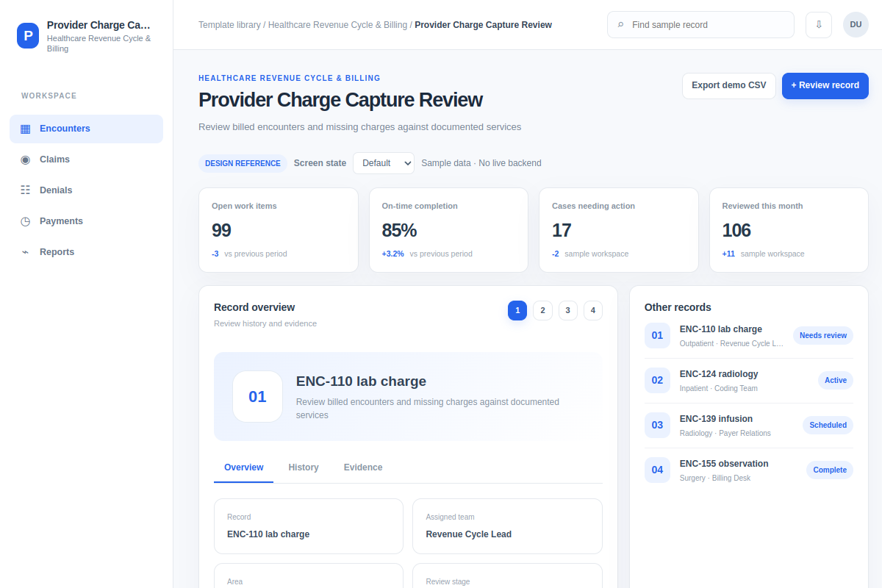Click the 04 badge for ENC-155 observation

point(657,470)
